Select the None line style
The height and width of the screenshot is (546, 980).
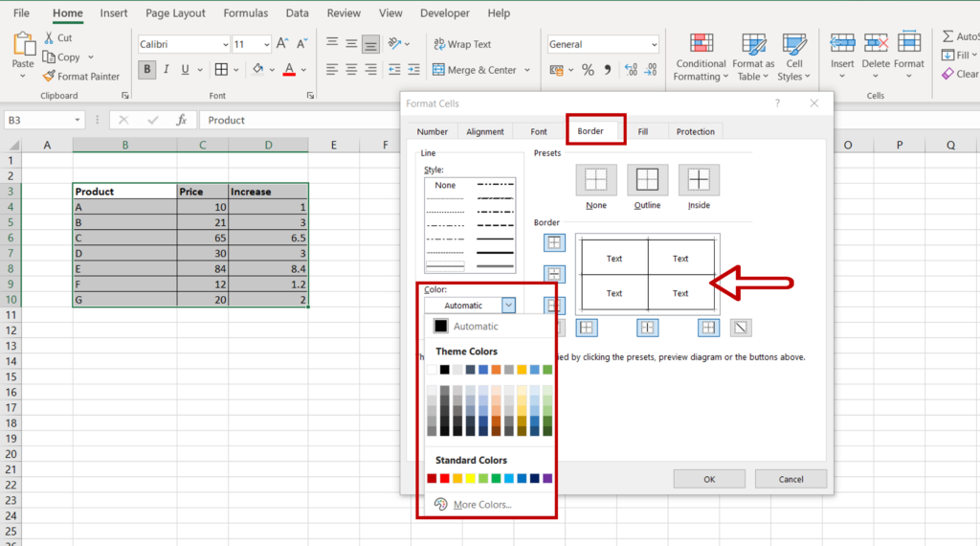[445, 185]
